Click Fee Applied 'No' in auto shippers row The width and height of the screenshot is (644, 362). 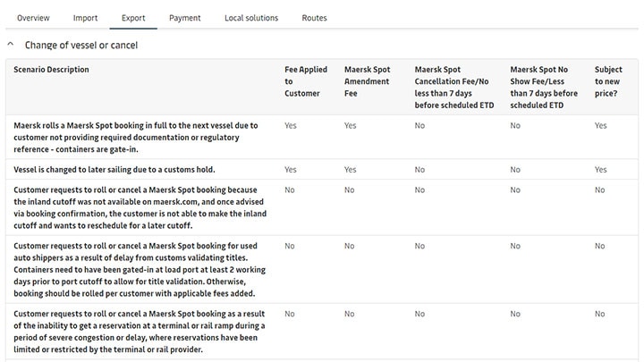pos(290,246)
